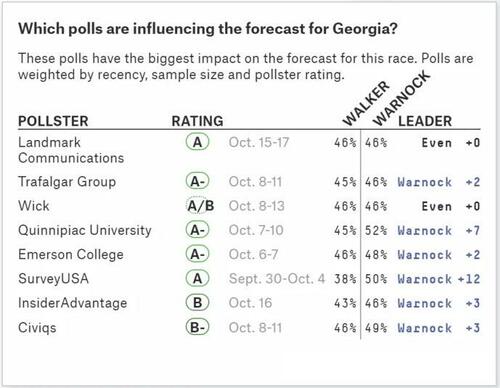The width and height of the screenshot is (500, 388).
Task: Select the SurveyUSA pollster name
Action: tap(53, 279)
